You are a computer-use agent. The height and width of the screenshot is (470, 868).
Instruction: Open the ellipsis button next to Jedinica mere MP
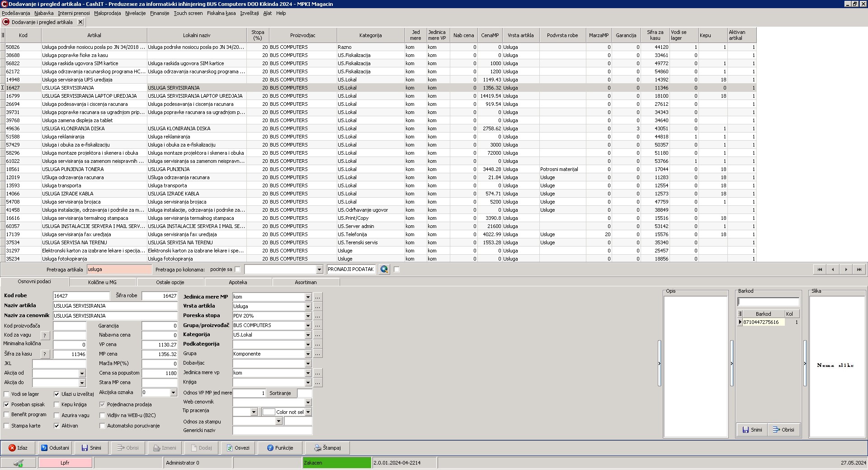point(318,297)
